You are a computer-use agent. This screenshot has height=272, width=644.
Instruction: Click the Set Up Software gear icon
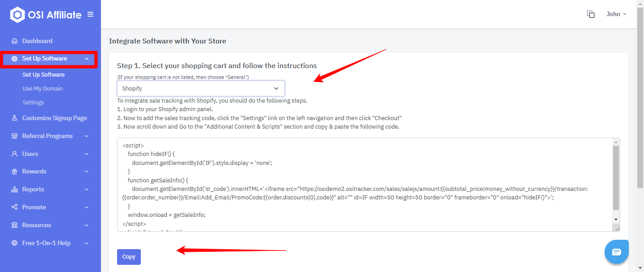(x=15, y=59)
